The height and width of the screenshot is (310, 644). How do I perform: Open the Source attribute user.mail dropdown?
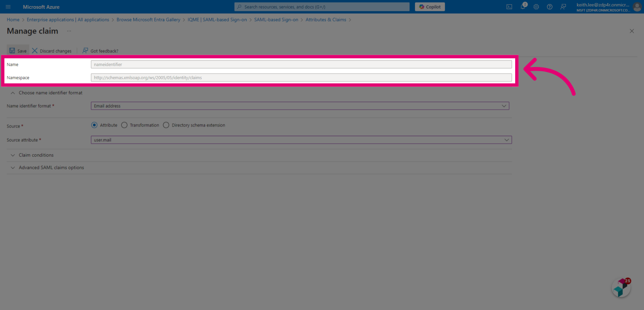pyautogui.click(x=301, y=140)
